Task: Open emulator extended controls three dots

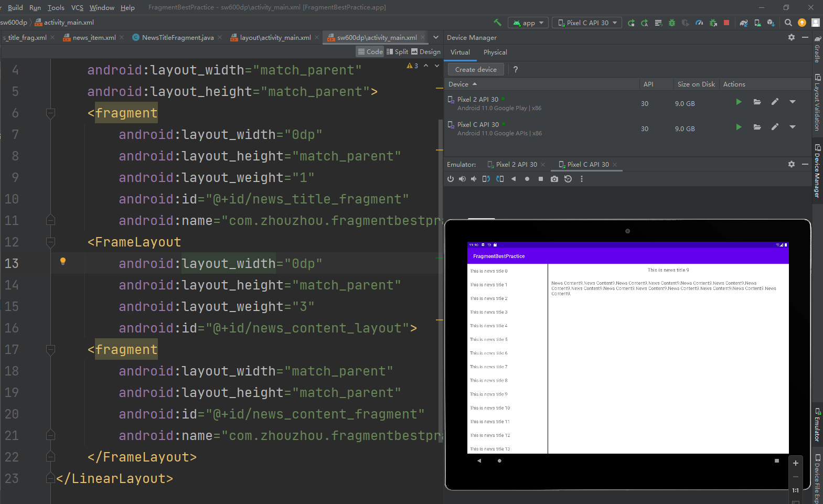Action: pyautogui.click(x=581, y=179)
